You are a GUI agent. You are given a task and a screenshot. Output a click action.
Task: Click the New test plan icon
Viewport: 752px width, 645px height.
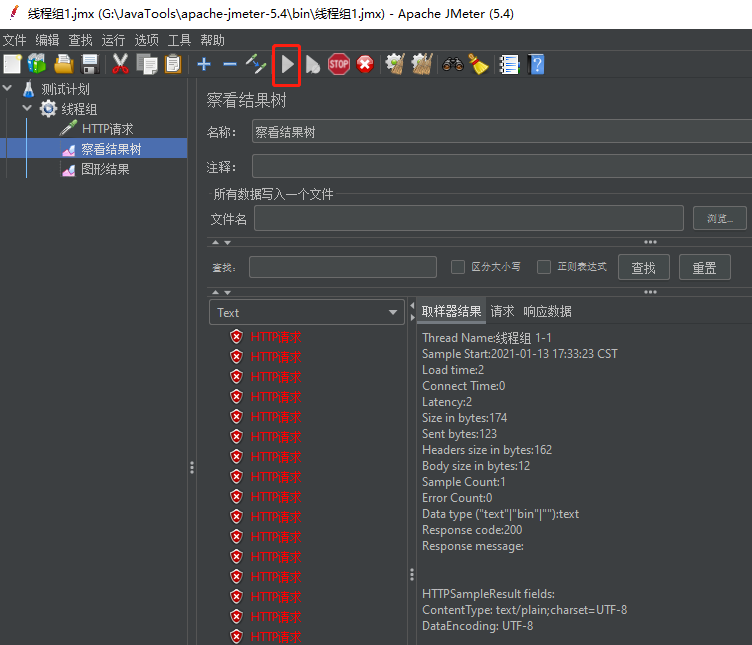[12, 64]
